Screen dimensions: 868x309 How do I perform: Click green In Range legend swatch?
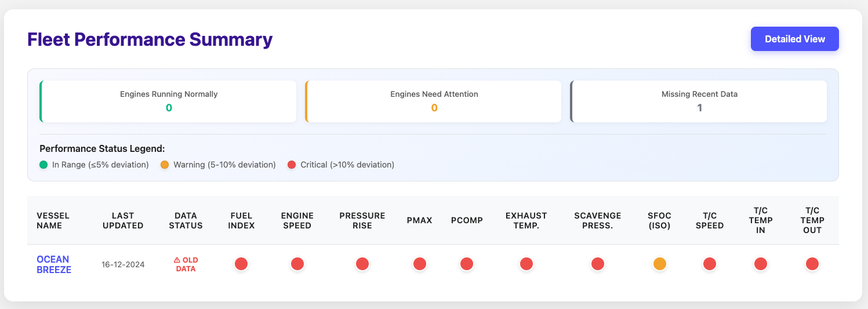[43, 165]
